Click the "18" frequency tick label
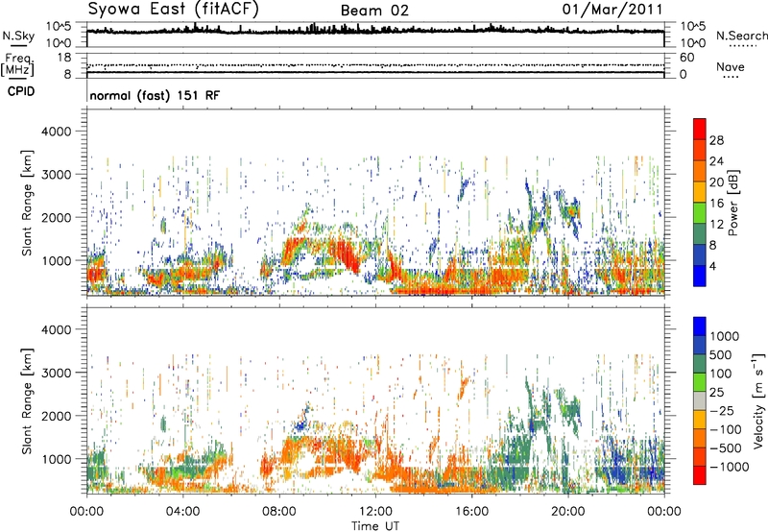The height and width of the screenshot is (532, 768). pyautogui.click(x=64, y=58)
